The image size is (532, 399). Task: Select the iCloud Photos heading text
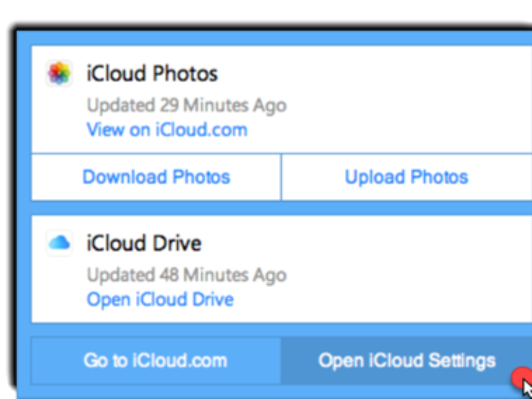[152, 74]
